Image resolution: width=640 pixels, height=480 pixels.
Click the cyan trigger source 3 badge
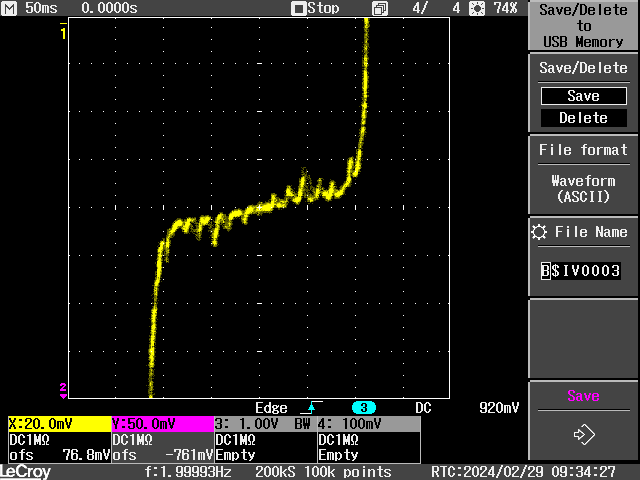364,407
